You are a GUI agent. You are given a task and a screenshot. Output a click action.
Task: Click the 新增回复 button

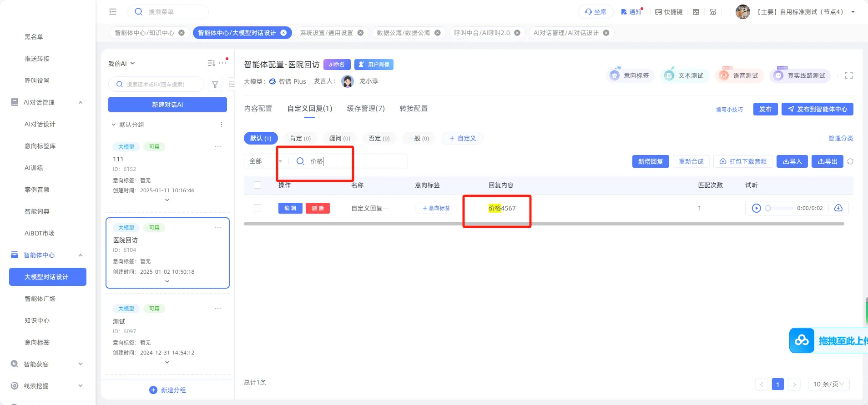pos(651,161)
